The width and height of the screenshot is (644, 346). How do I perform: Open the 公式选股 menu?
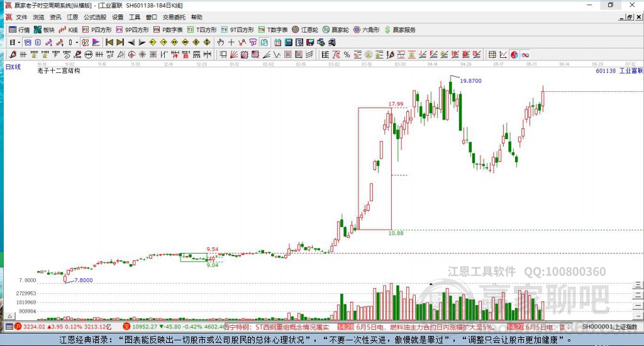(x=95, y=17)
